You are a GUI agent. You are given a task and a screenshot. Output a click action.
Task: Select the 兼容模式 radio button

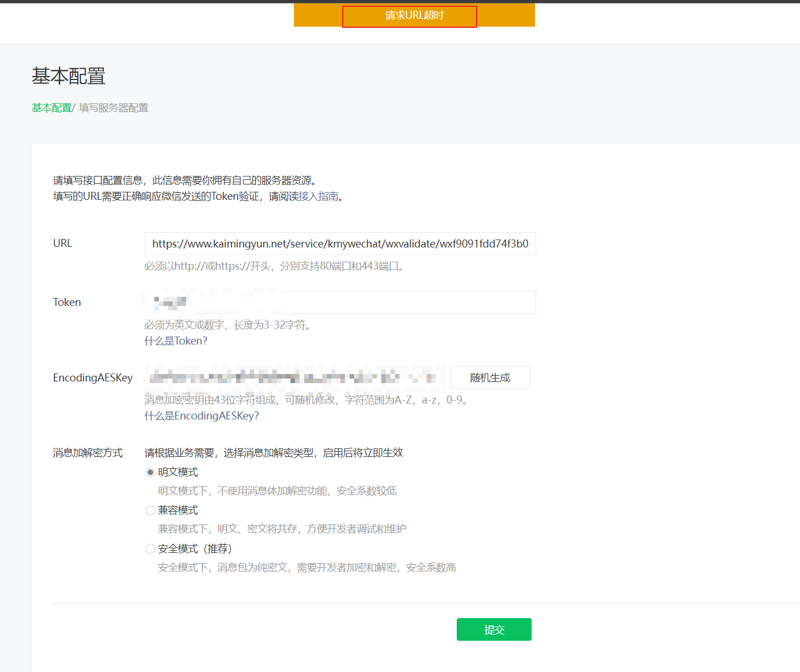[x=150, y=510]
